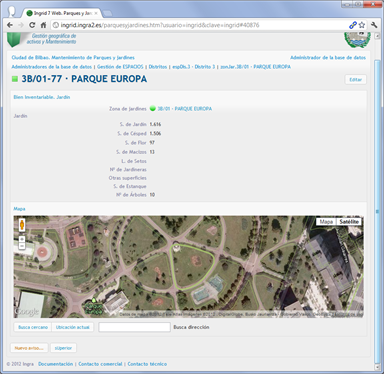Screen dimensions: 384x374
Task: Zoom out on the map
Action: click(x=22, y=246)
